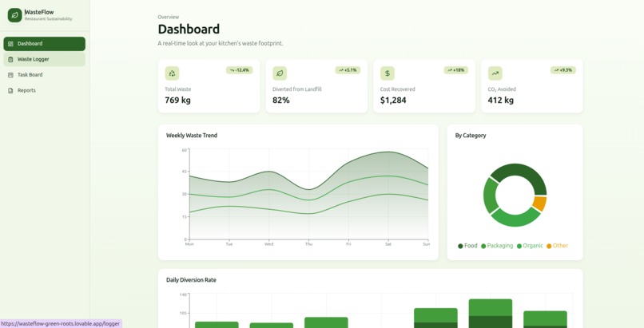Screen dimensions: 644x328
Task: Click the Organic legend color dot
Action: [x=519, y=246]
